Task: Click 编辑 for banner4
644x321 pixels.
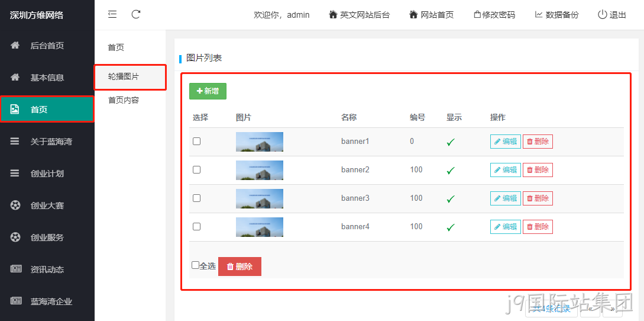Action: tap(506, 227)
